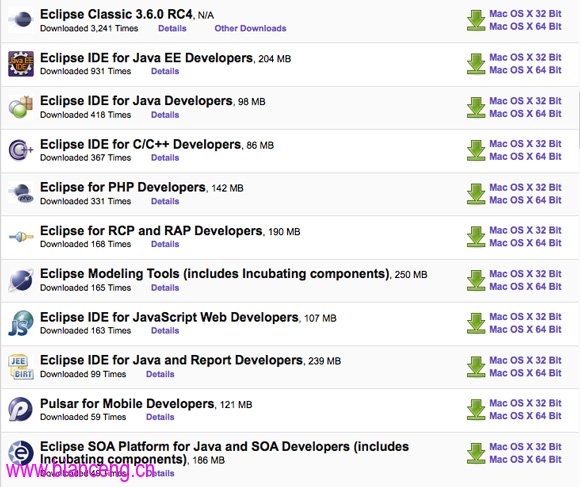
Task: Download Java EE Developers Mac OS X 64 Bit
Action: [x=525, y=70]
